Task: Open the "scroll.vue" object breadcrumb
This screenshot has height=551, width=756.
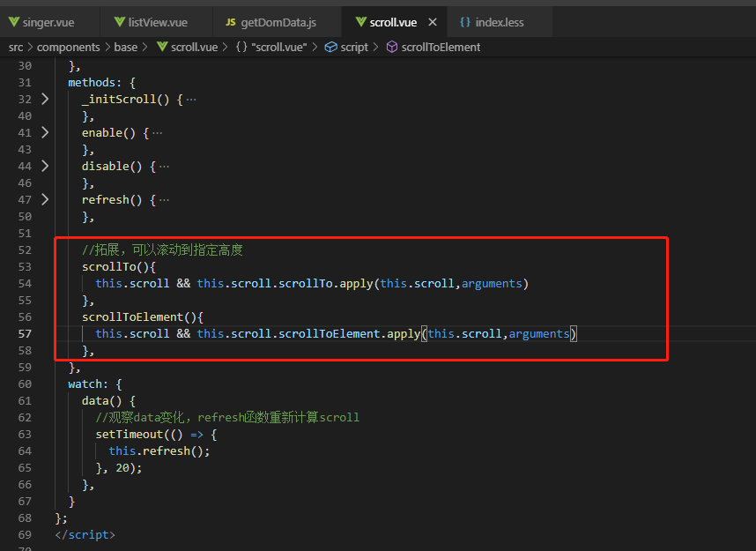Action: click(279, 47)
